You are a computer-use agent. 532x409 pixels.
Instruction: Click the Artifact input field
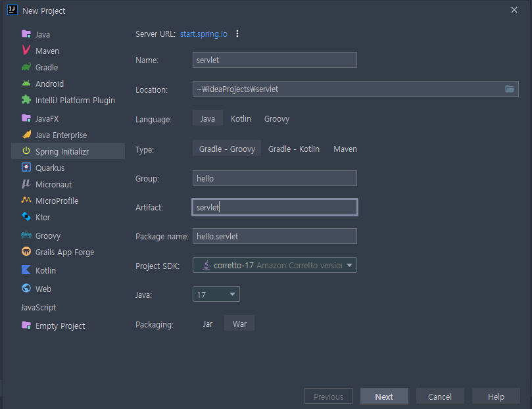point(274,207)
